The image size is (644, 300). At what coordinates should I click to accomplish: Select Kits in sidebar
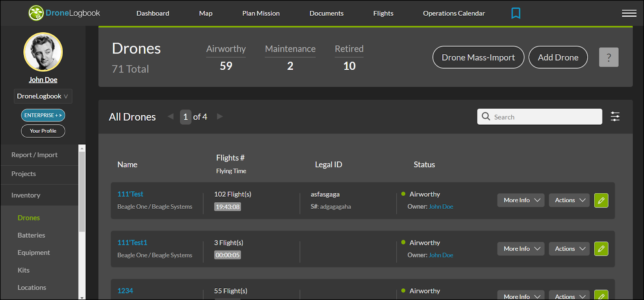point(23,270)
